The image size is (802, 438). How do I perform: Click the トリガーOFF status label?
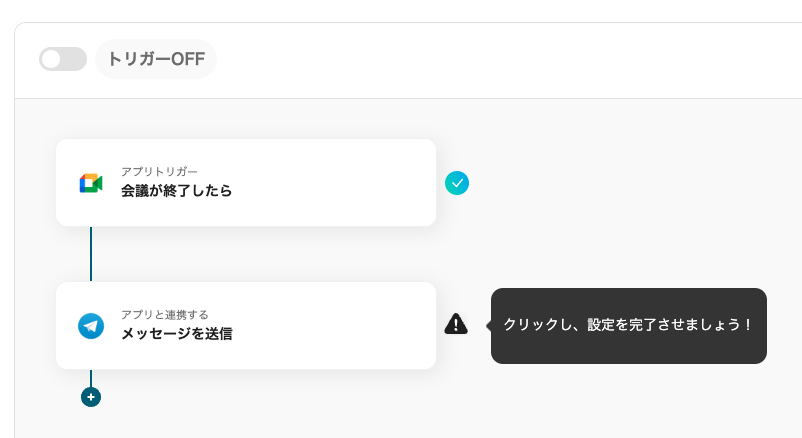156,59
